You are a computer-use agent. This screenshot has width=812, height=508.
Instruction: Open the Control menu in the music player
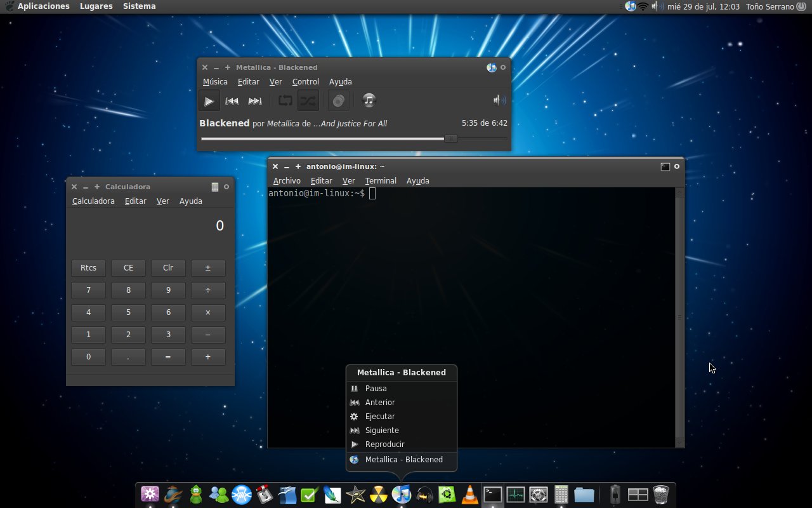306,81
